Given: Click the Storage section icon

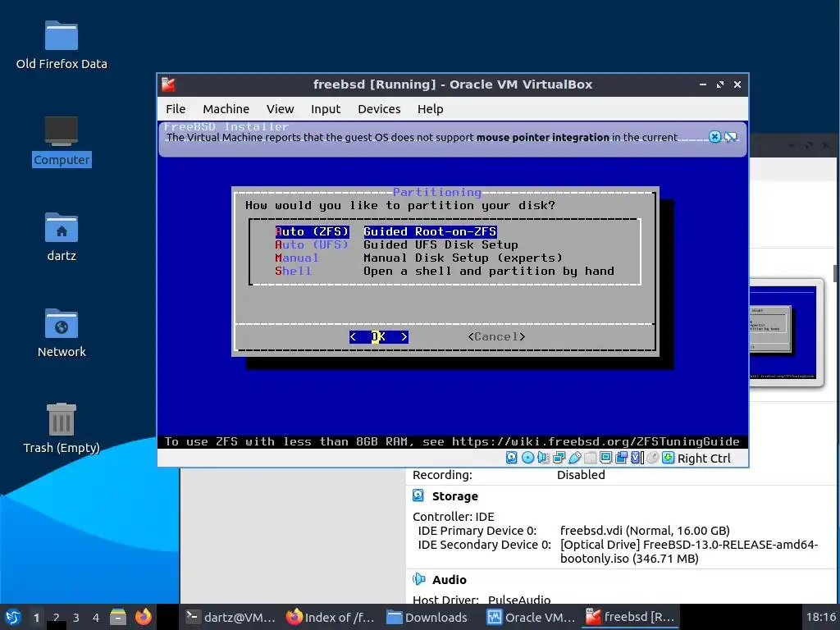Looking at the screenshot, I should point(418,495).
